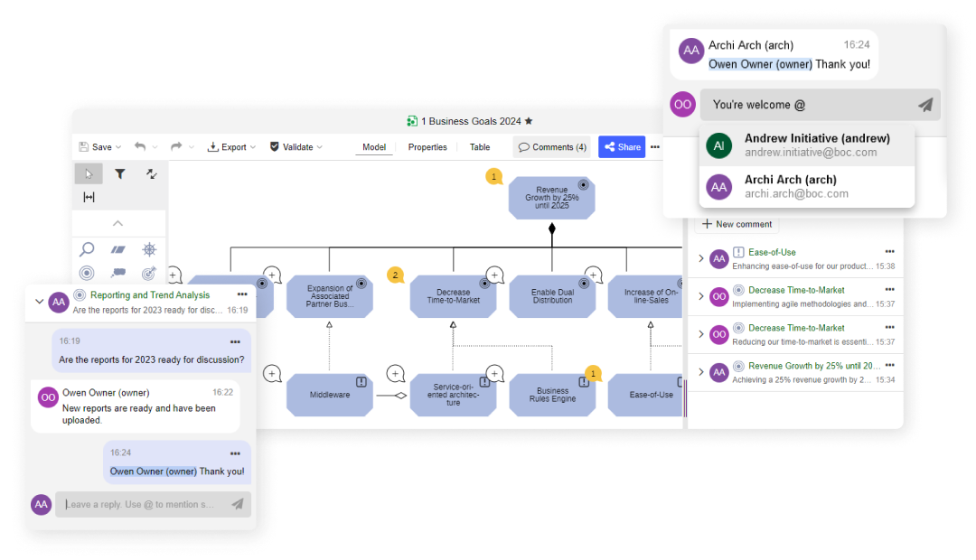This screenshot has width=976, height=560.
Task: Send the "You're welcome @" reply
Action: click(925, 105)
